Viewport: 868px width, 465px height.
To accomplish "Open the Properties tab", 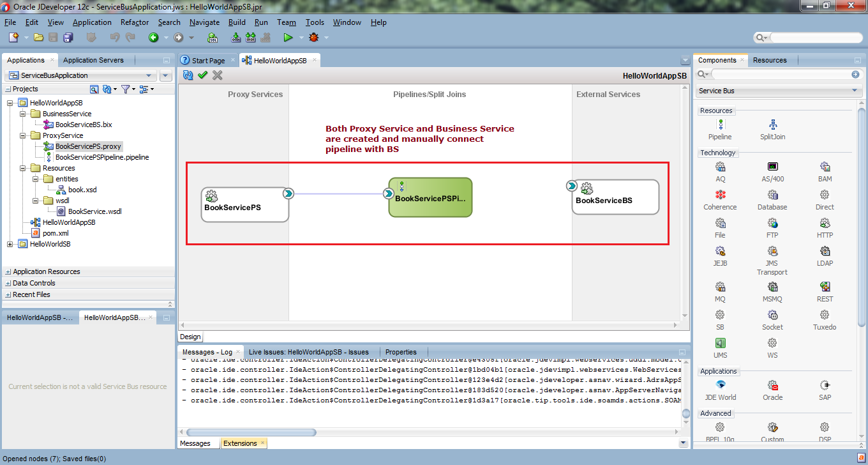I will point(401,352).
